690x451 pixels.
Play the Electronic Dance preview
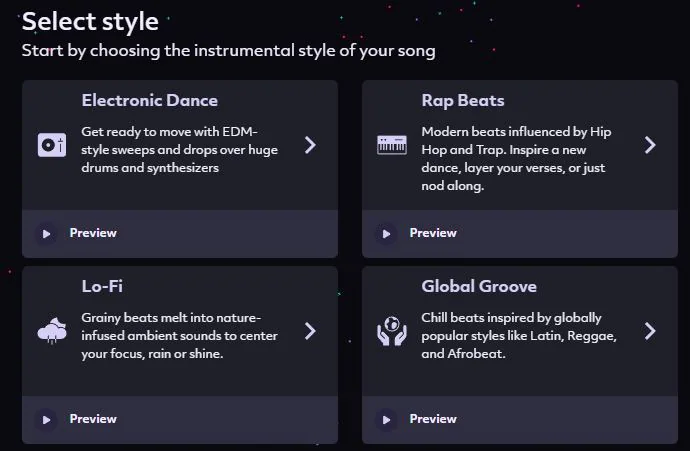[46, 233]
